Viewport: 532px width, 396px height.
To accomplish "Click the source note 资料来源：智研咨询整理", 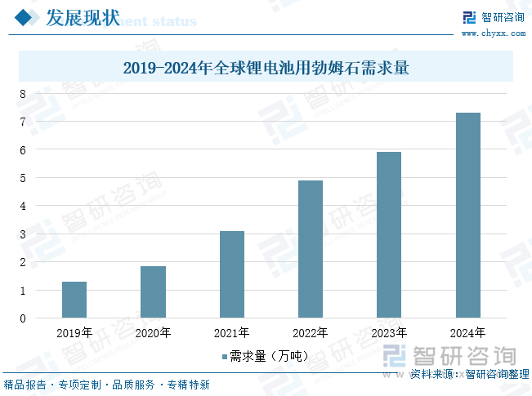I will pyautogui.click(x=470, y=374).
